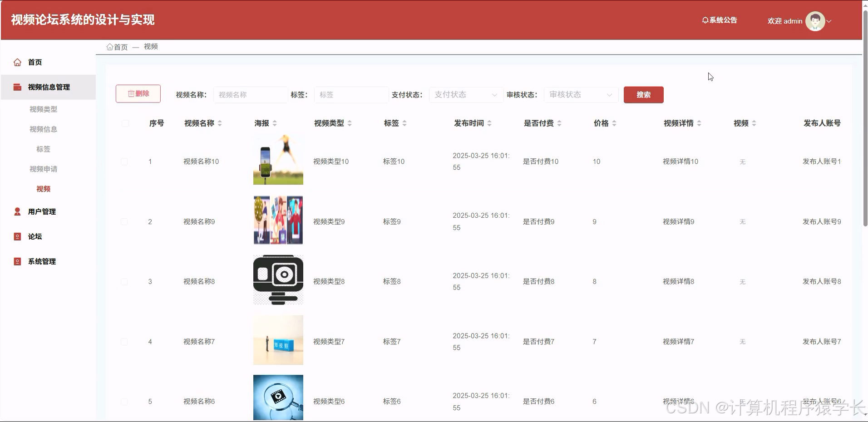Click the 搜索 button
The height and width of the screenshot is (422, 868).
[643, 95]
